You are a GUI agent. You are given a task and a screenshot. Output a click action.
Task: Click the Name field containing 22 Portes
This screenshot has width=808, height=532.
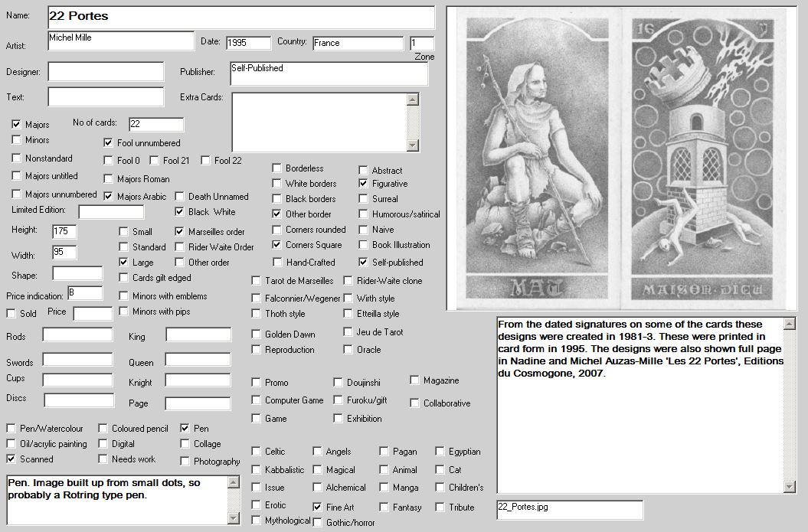click(x=240, y=17)
